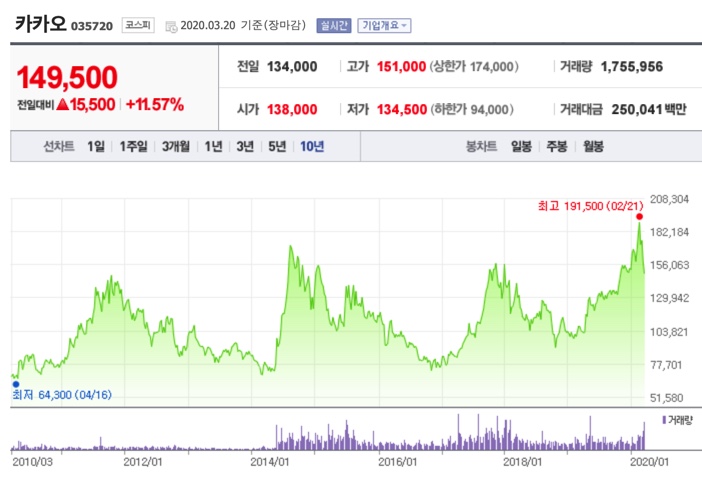Click the trading volume value 1,755,956
The width and height of the screenshot is (702, 480).
point(632,67)
